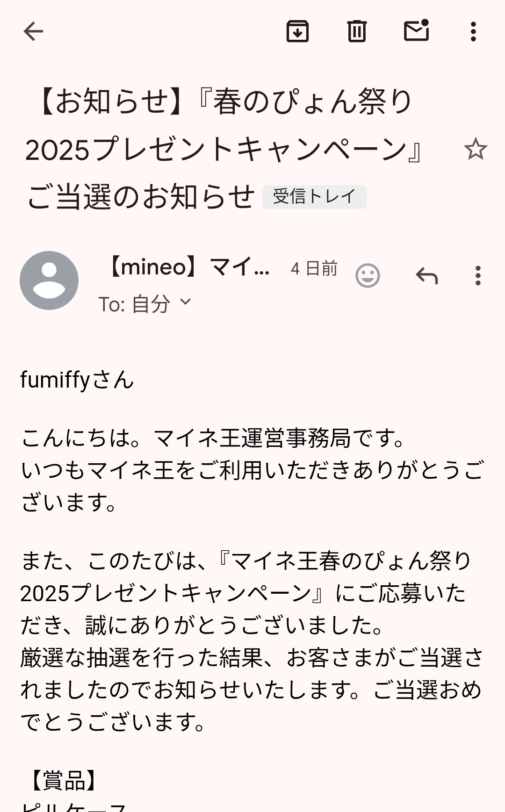
Task: Delete the email with trash icon
Action: 357,32
